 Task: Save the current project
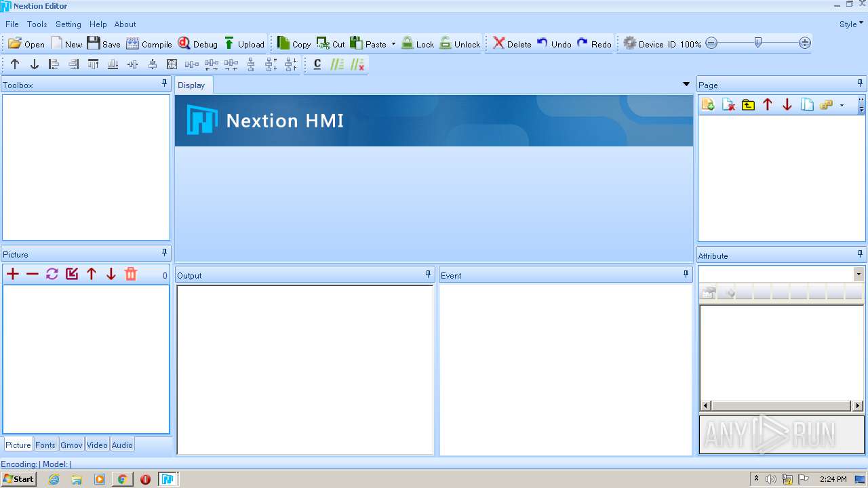pyautogui.click(x=104, y=43)
